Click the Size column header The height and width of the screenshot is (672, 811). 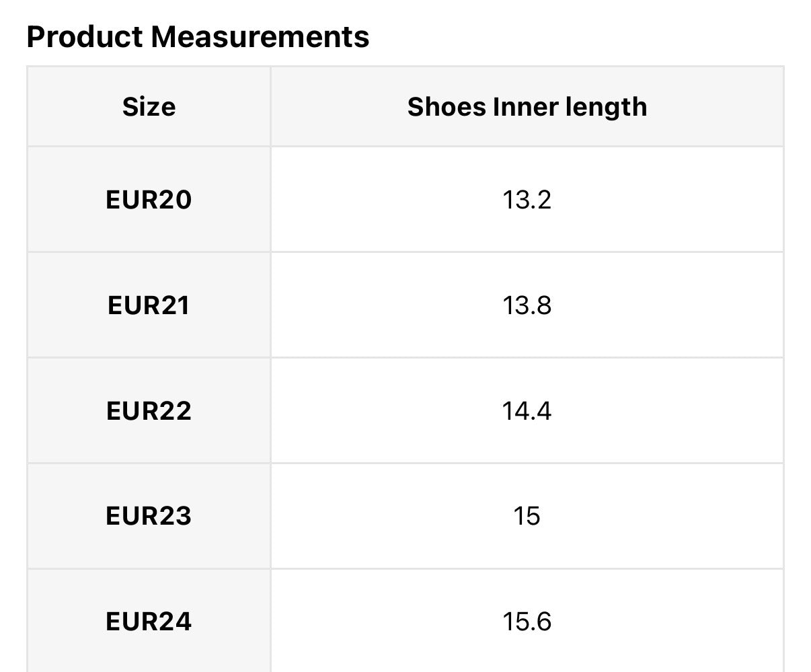point(149,107)
